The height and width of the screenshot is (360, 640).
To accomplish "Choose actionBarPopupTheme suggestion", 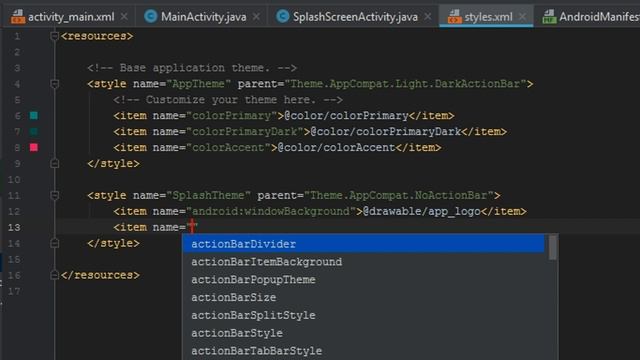I will click(x=363, y=280).
